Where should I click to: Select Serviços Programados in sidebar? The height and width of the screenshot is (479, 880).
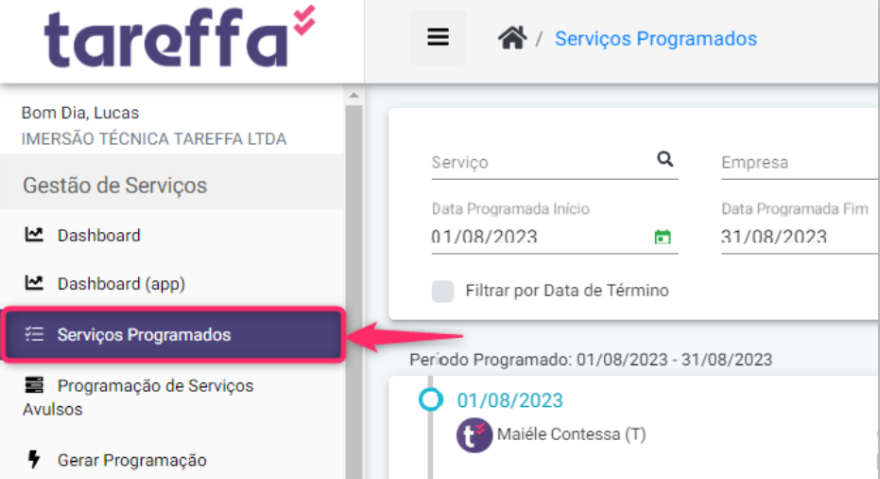(173, 335)
